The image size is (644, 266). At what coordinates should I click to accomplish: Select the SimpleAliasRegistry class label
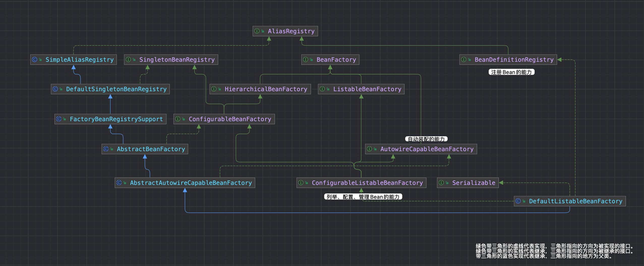coord(80,60)
